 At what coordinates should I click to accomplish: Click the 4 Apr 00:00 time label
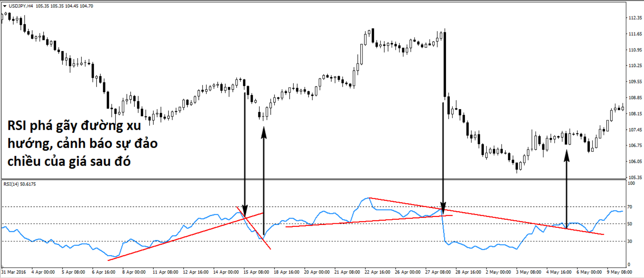click(x=43, y=272)
